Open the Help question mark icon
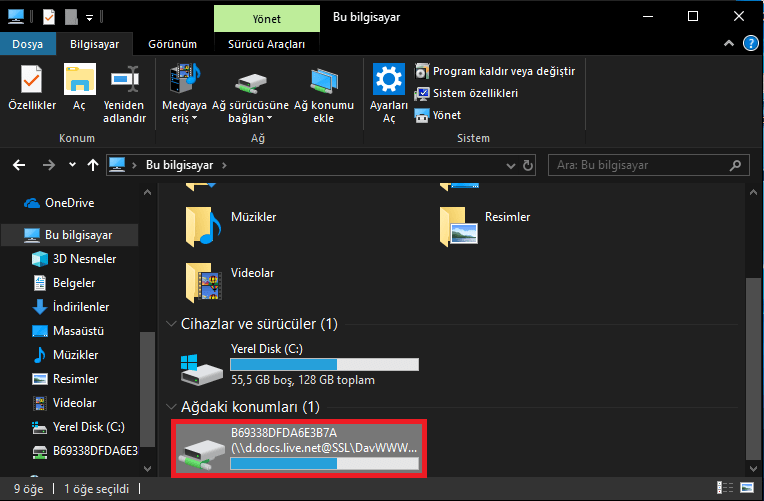Image resolution: width=764 pixels, height=501 pixels. (x=750, y=43)
